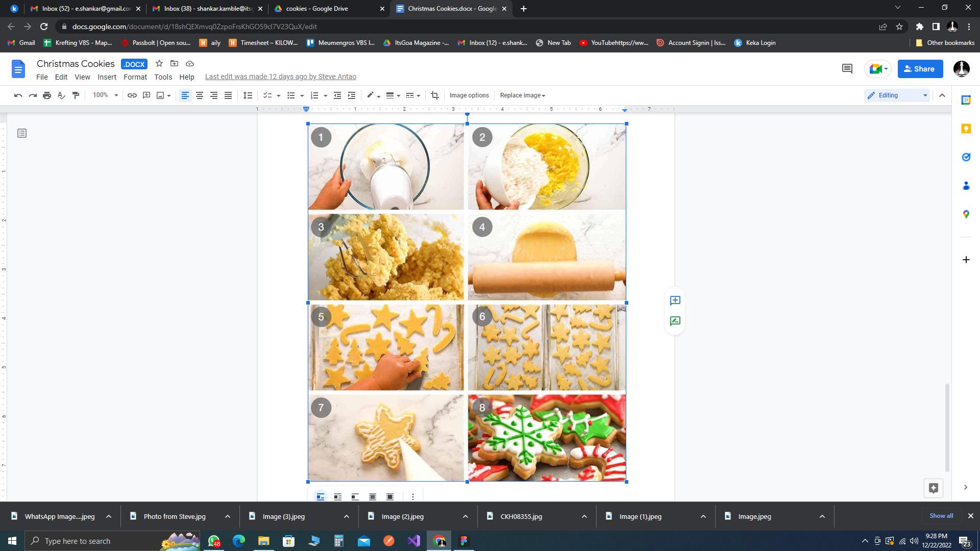Viewport: 980px width, 551px height.
Task: Click the paint format roller icon
Action: [76, 95]
